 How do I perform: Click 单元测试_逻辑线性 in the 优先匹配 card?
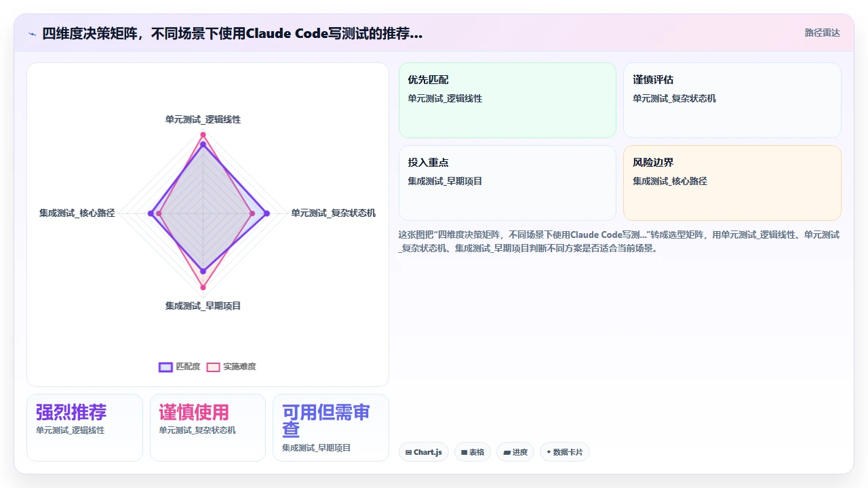click(445, 98)
